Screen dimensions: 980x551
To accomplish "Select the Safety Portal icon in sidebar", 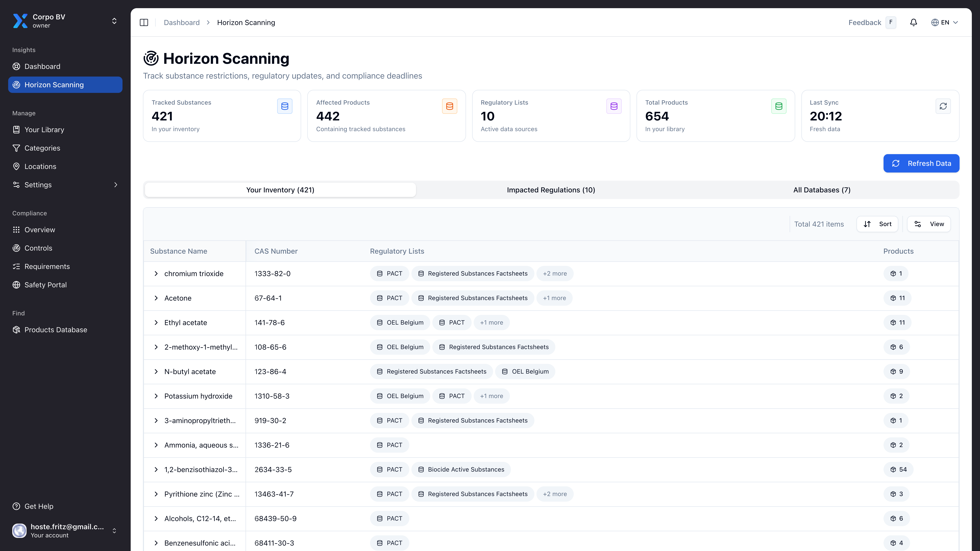I will (x=16, y=284).
